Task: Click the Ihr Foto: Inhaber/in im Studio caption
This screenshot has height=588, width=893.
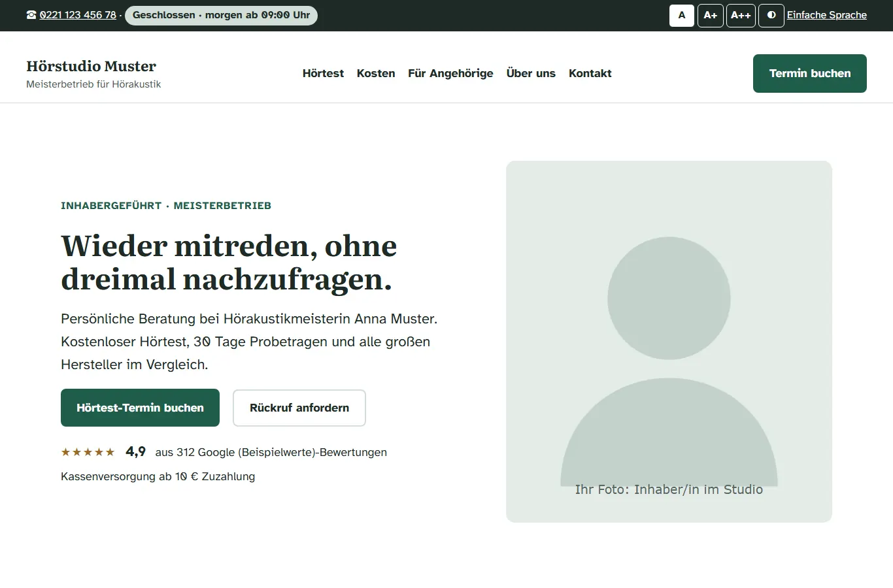Action: click(x=669, y=489)
